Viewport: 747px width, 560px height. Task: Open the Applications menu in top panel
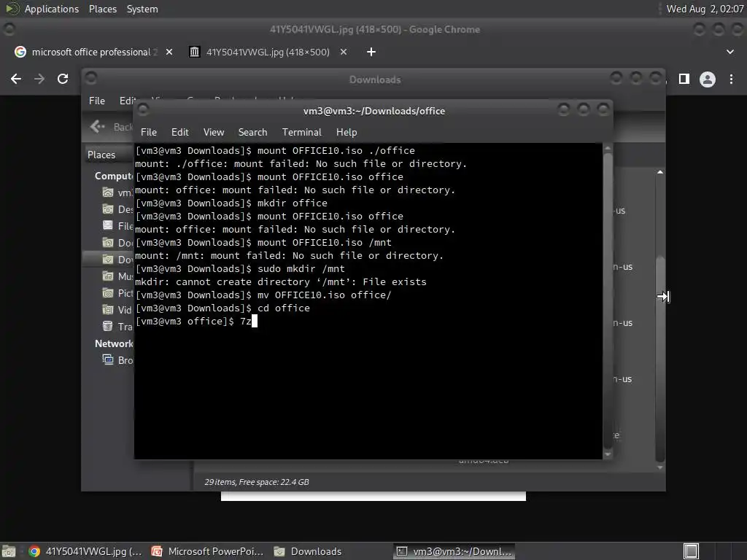click(x=52, y=9)
